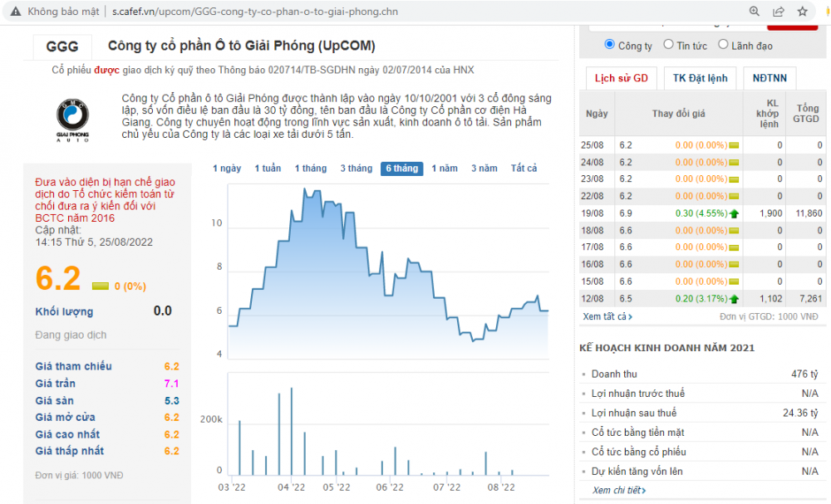This screenshot has width=831, height=504.
Task: Click the browser zoom magnifier icon
Action: pyautogui.click(x=755, y=12)
